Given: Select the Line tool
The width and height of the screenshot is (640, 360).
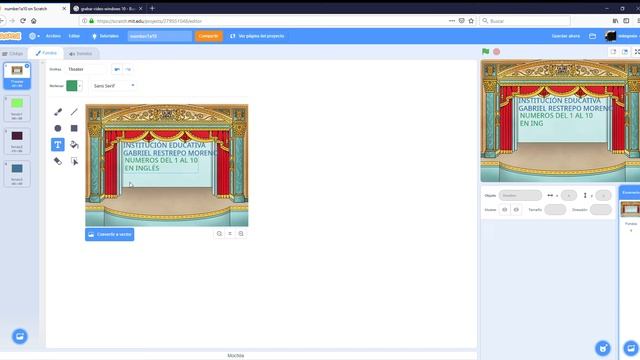Looking at the screenshot, I should click(x=74, y=111).
